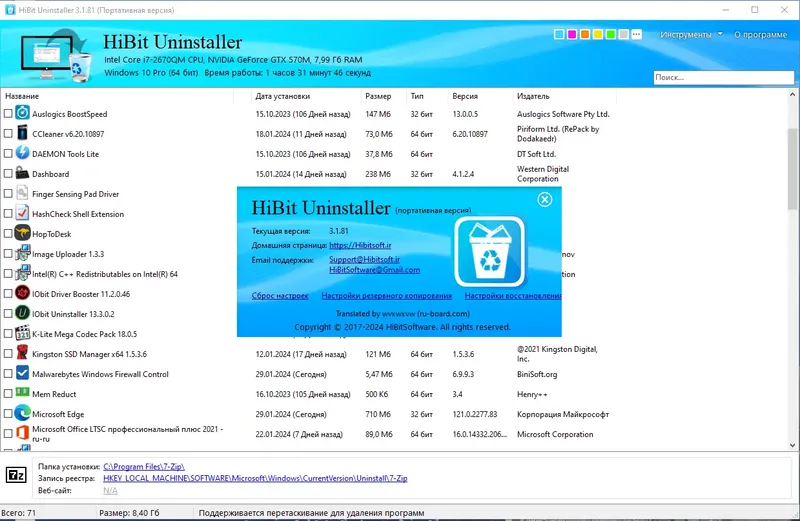Sort by the Тип column header
This screenshot has width=800, height=521.
(x=417, y=96)
